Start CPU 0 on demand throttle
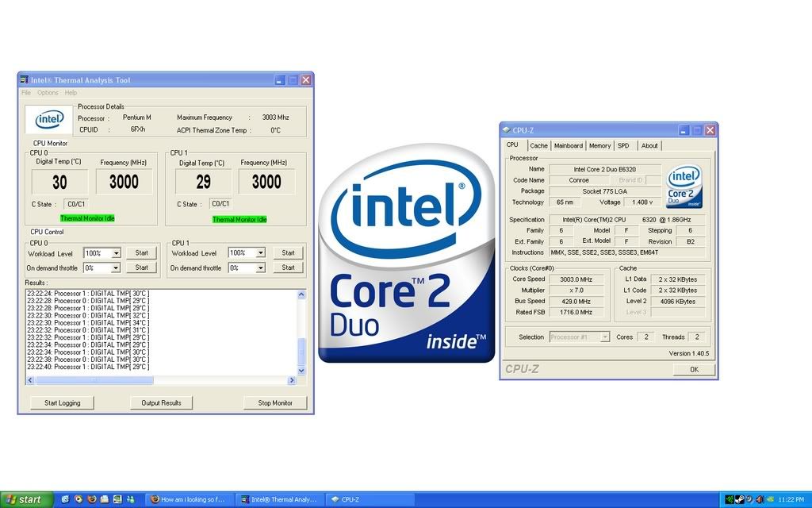Viewport: 812px width, 508px height. tap(141, 267)
